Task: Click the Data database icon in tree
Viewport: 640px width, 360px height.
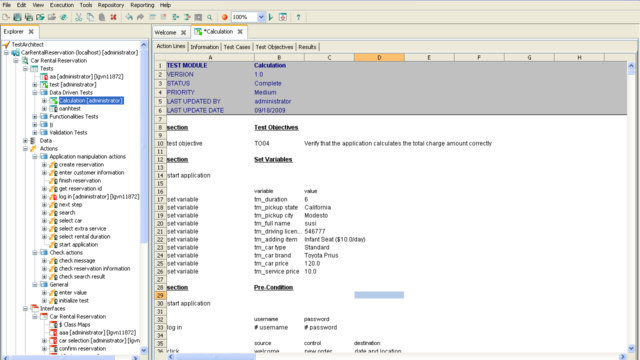Action: [x=33, y=140]
